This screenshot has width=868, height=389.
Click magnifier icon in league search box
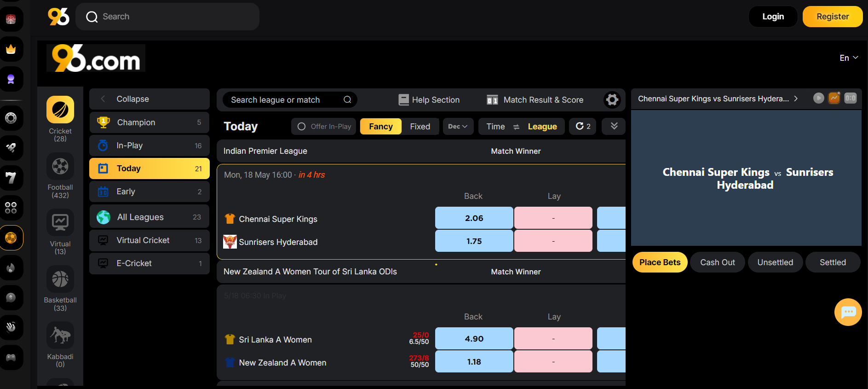pos(347,99)
